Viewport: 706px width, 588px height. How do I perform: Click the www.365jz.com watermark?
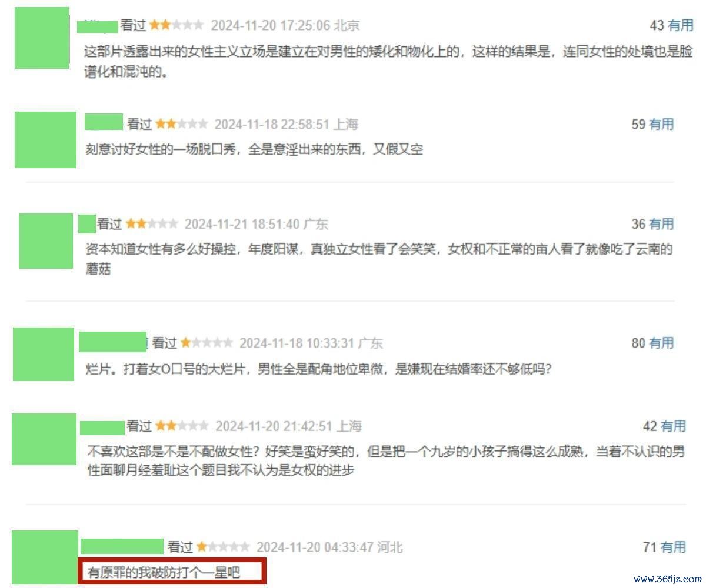[x=667, y=579]
